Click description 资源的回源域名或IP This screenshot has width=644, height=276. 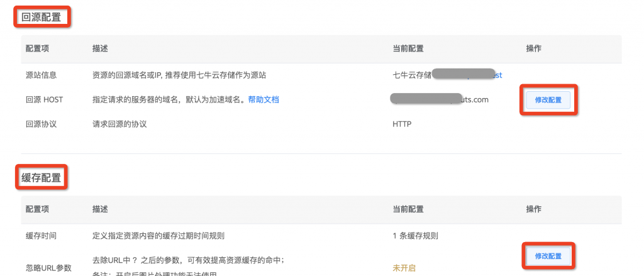[179, 75]
